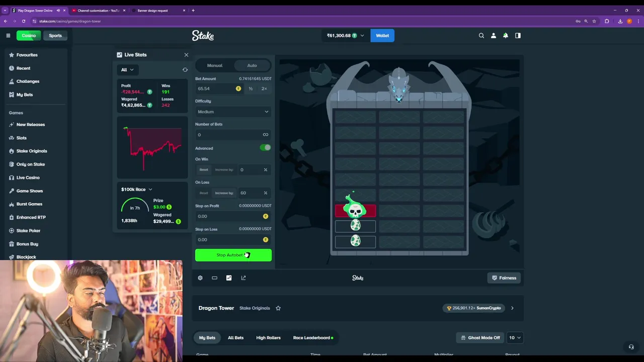The width and height of the screenshot is (644, 362).
Task: Switch to theatre mode icon
Action: tap(214, 278)
